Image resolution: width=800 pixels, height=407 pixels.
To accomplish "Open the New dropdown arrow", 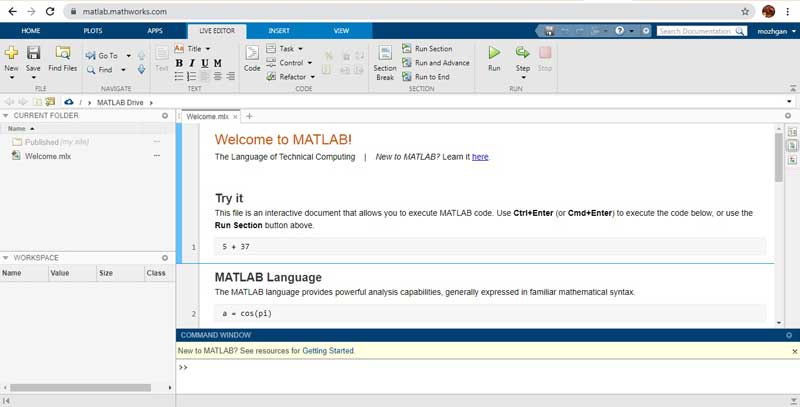I will 11,78.
